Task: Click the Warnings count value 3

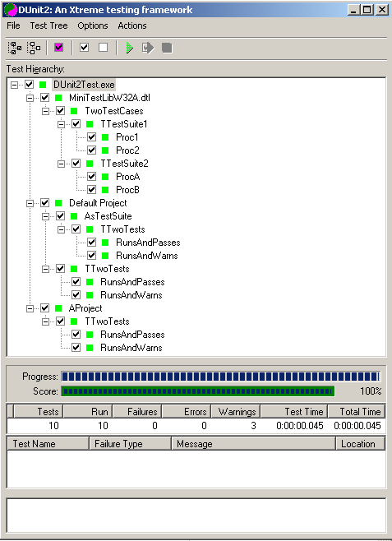Action: [253, 426]
